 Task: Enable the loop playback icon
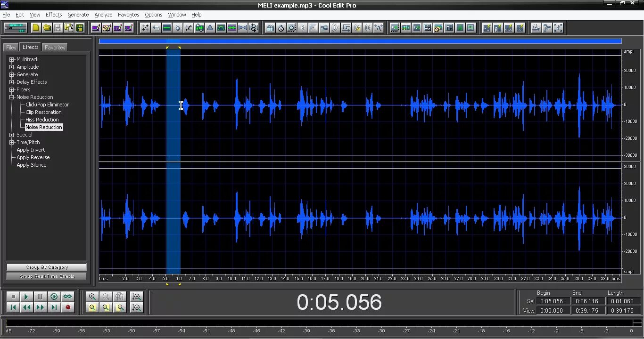[67, 297]
